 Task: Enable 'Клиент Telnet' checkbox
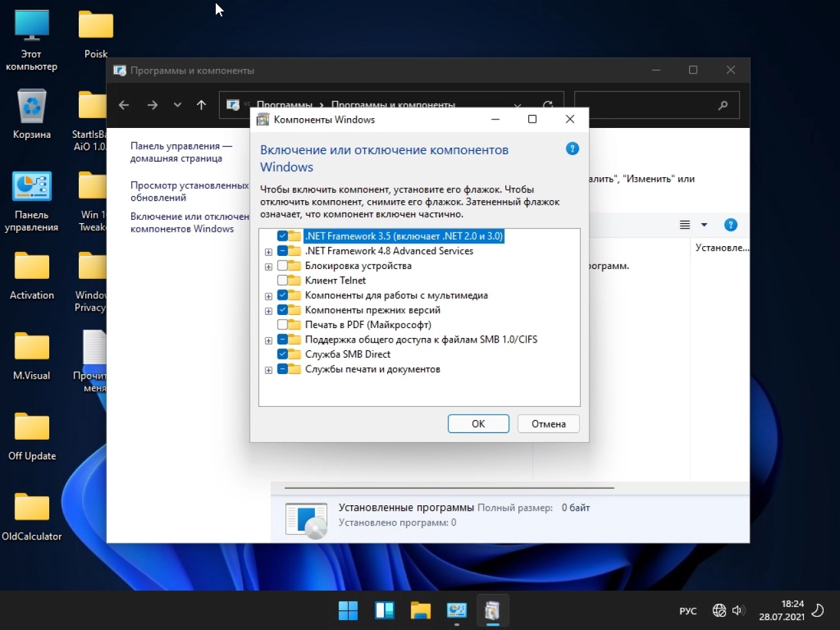click(x=282, y=280)
